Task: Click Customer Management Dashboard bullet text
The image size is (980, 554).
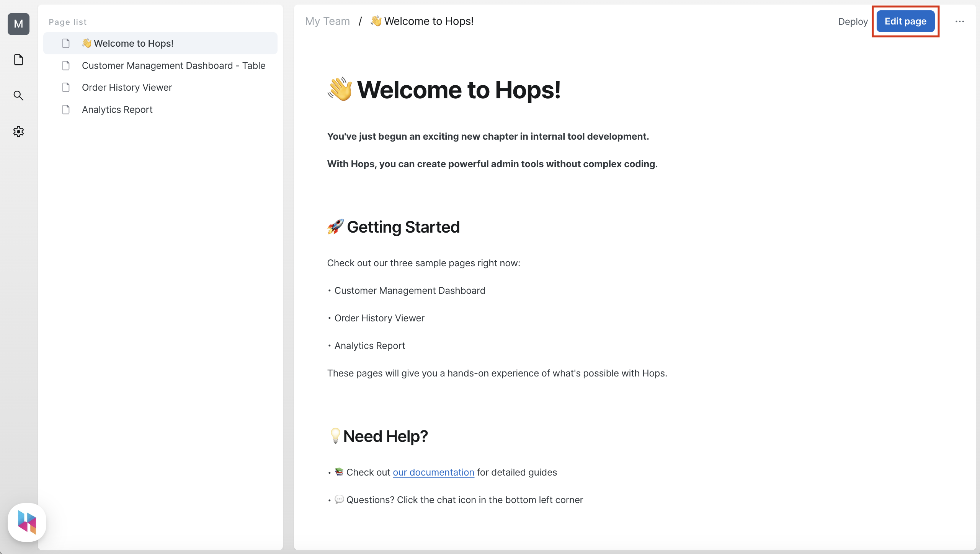Action: pyautogui.click(x=410, y=291)
